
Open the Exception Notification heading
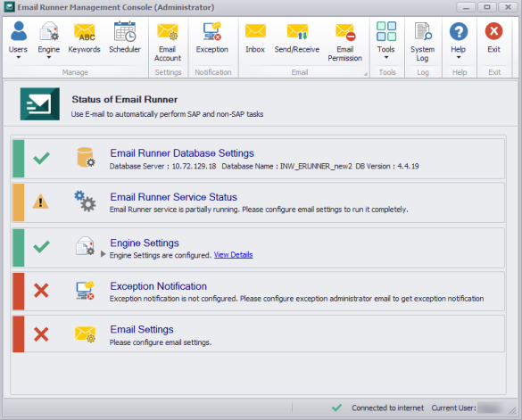[159, 286]
